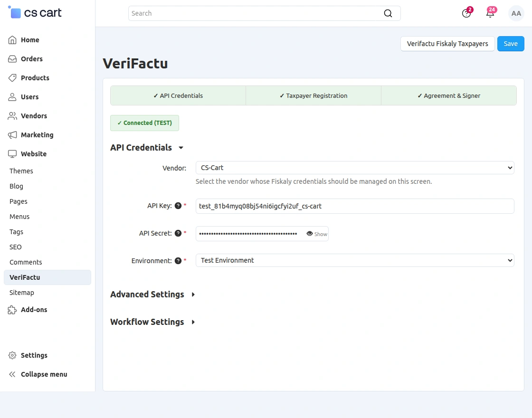This screenshot has height=418, width=532.
Task: Click the Add-ons sidebar label
Action: point(34,309)
